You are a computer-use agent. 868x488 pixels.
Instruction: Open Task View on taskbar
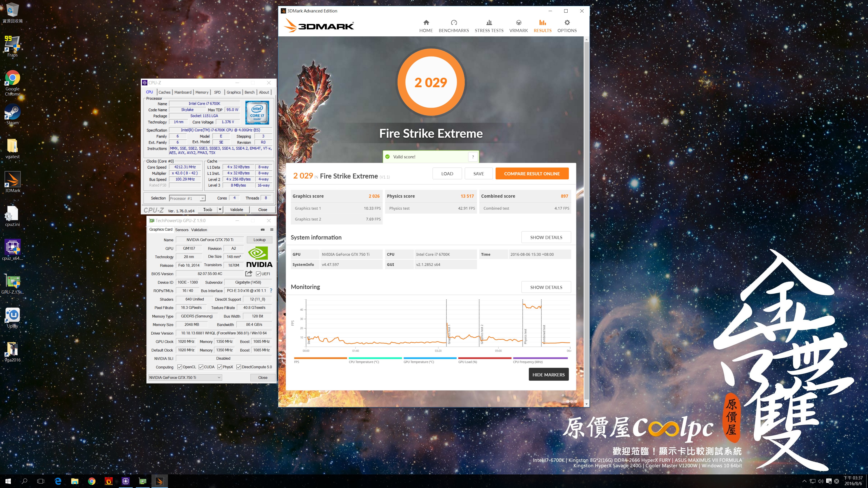click(40, 481)
